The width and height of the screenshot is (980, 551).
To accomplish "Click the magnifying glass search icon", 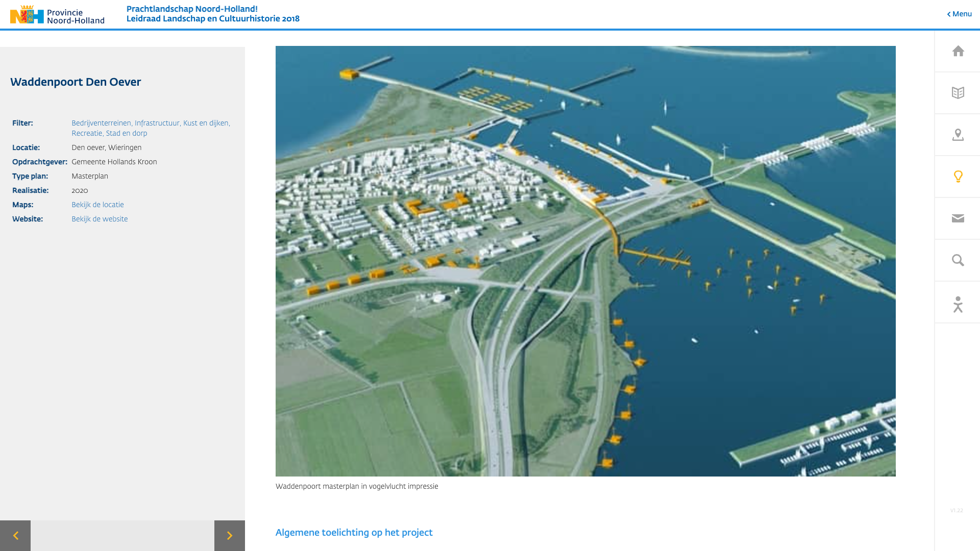I will tap(958, 260).
